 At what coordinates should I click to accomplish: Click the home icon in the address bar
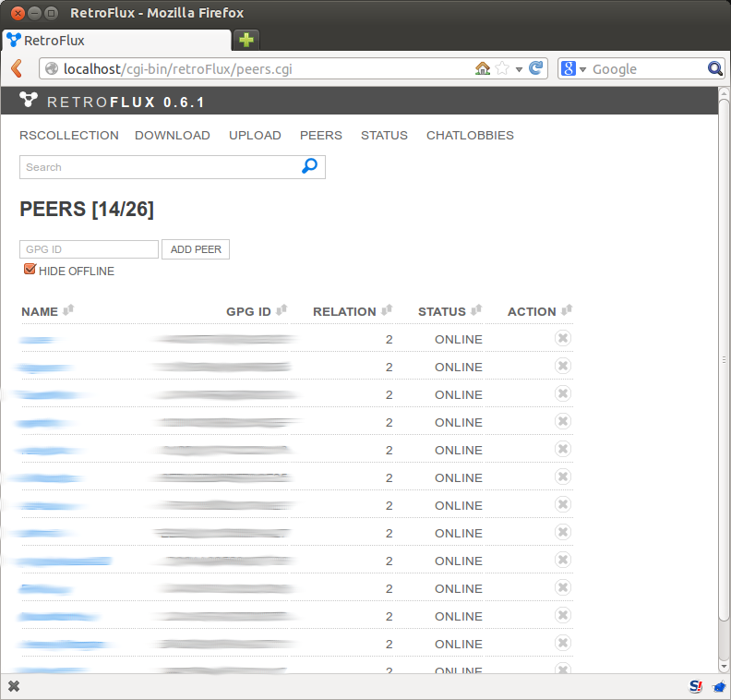pyautogui.click(x=483, y=68)
